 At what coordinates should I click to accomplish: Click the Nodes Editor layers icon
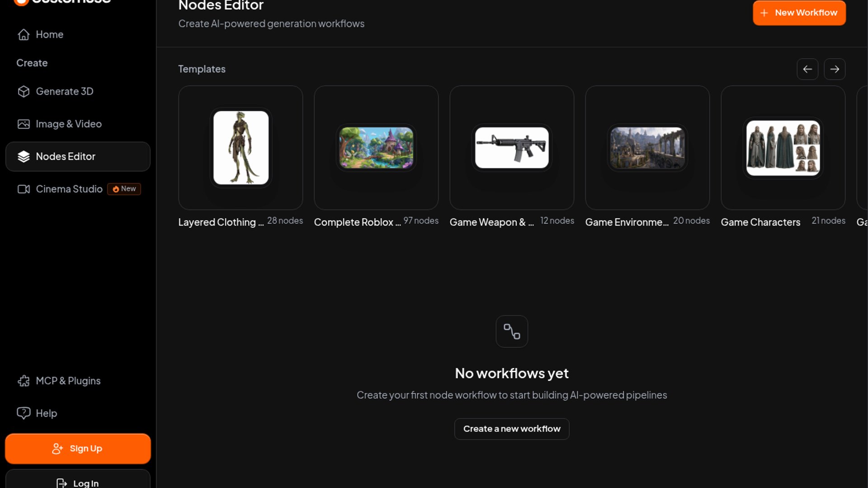click(24, 157)
